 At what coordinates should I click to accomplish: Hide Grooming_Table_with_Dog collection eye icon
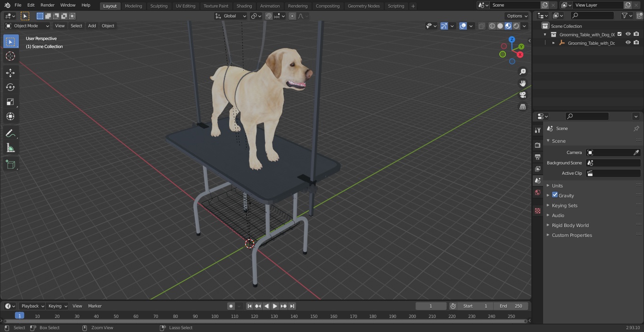coord(628,34)
